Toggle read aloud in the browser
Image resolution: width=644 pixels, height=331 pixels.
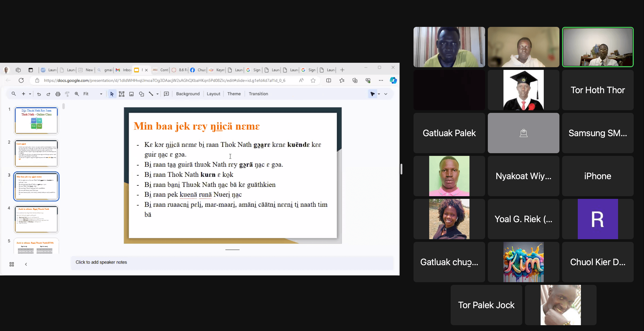point(301,80)
